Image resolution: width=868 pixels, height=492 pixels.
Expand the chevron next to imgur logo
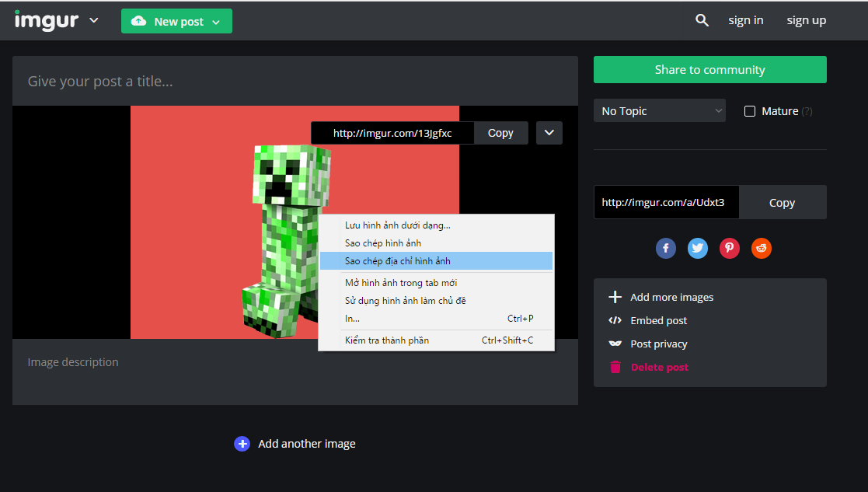(x=94, y=20)
